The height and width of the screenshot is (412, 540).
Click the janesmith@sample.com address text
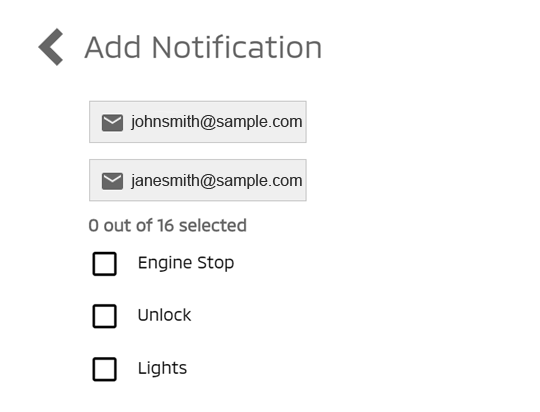coord(217,181)
